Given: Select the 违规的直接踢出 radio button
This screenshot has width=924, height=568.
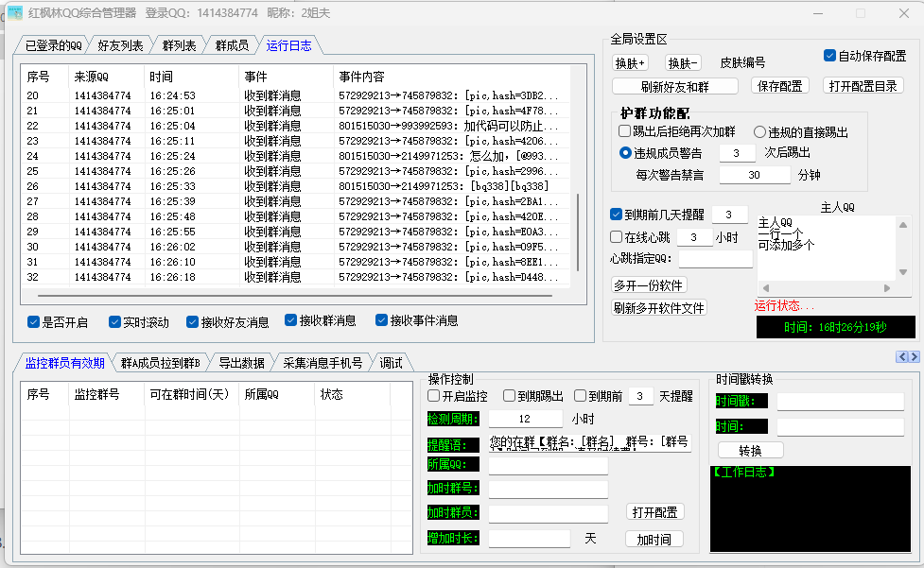Looking at the screenshot, I should click(x=760, y=132).
